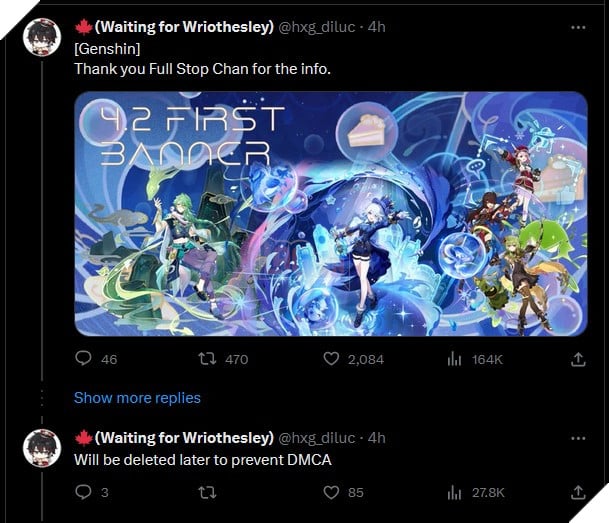This screenshot has width=609, height=523.
Task: Open more options on first tweet
Action: (x=578, y=27)
